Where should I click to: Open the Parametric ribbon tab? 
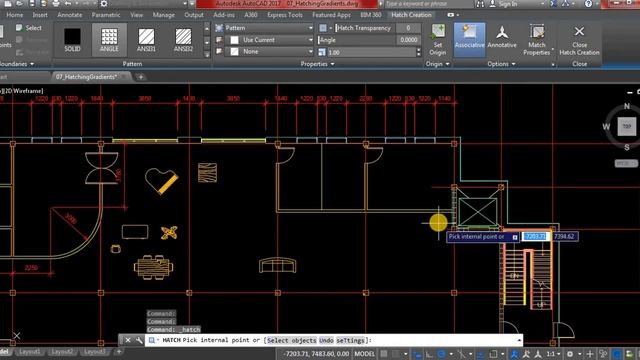[x=106, y=15]
